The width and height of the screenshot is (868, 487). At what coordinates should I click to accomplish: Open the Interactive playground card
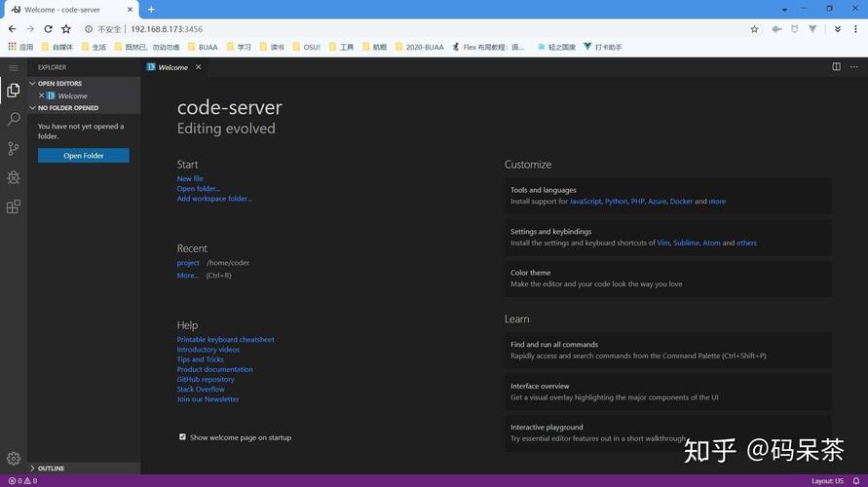tap(667, 432)
